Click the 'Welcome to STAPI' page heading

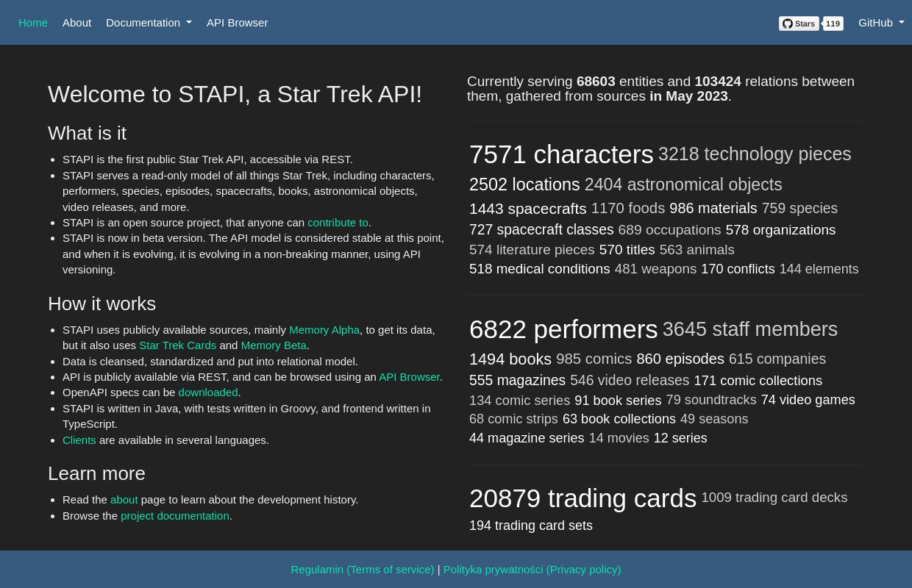point(235,94)
